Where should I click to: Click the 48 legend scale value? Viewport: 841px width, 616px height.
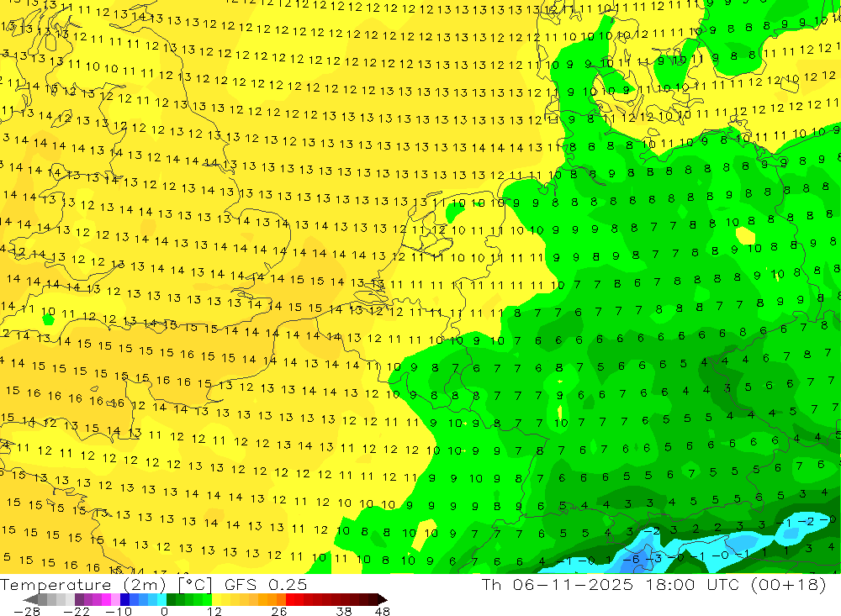click(383, 611)
